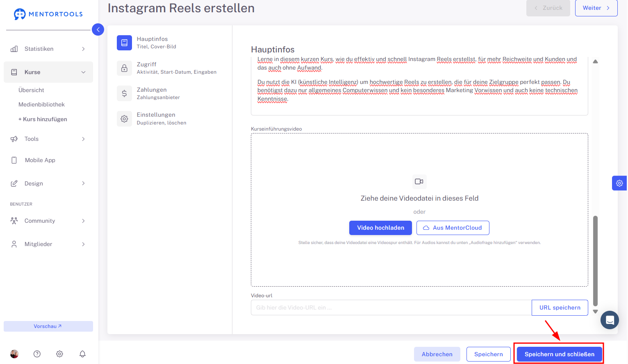Collapse the sidebar with the arrow button

98,29
